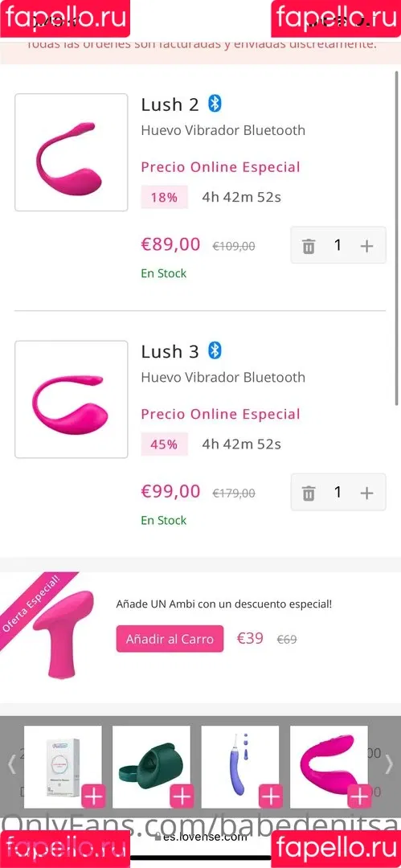Add one more Lush 3 with plus
Screen dimensions: 401x868
(366, 493)
